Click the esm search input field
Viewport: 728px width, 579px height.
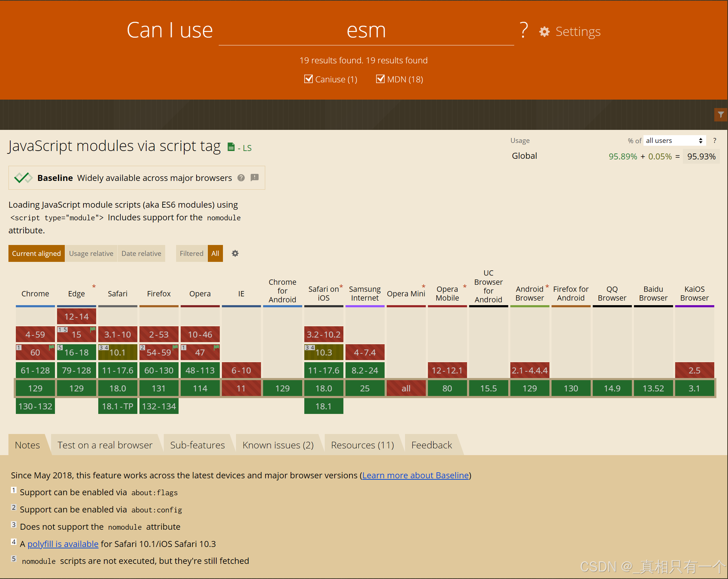pos(366,31)
